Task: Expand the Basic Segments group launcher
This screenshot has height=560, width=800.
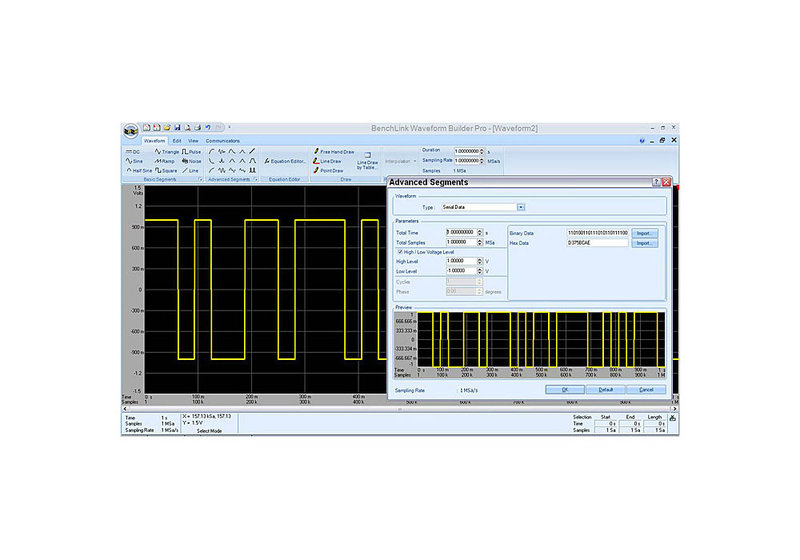Action: point(201,180)
